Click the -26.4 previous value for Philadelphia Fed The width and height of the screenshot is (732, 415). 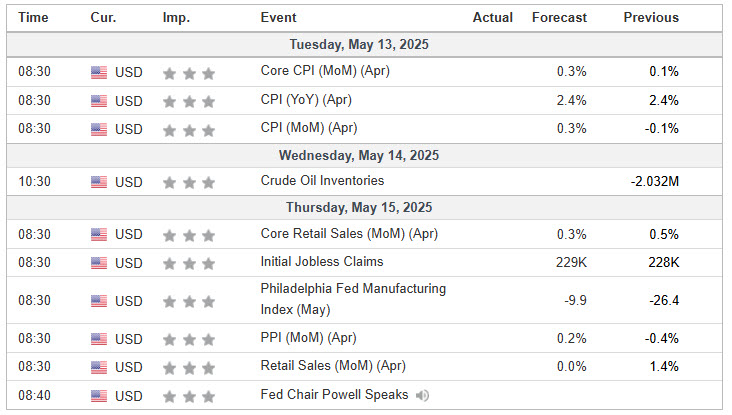664,300
